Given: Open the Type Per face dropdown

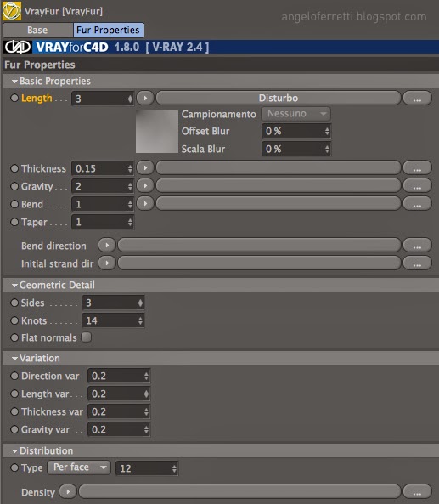Looking at the screenshot, I should click(x=79, y=467).
